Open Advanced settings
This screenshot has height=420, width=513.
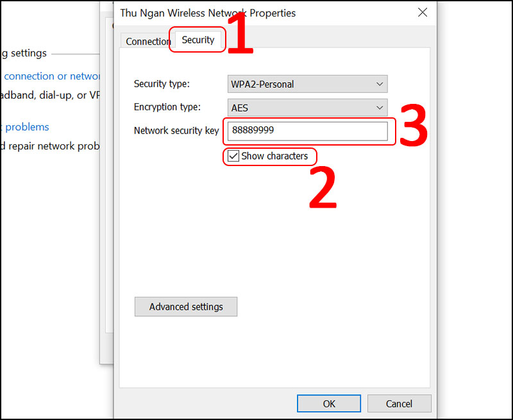pos(186,307)
